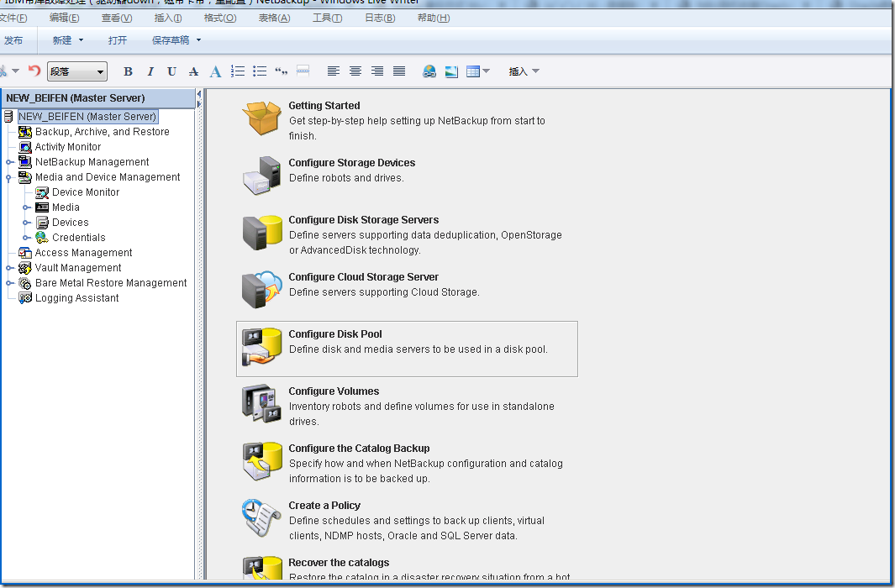Open the 查看 menu
This screenshot has width=895, height=588.
[x=117, y=18]
